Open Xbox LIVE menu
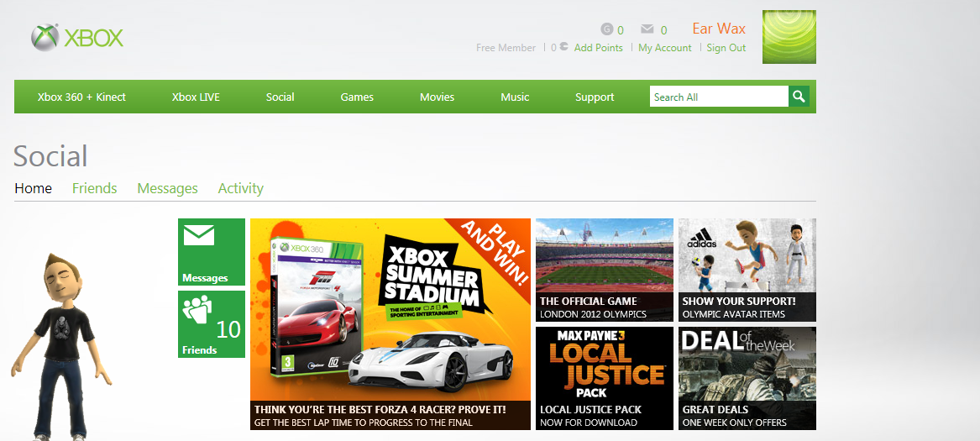Viewport: 980px width, 441px height. click(196, 97)
